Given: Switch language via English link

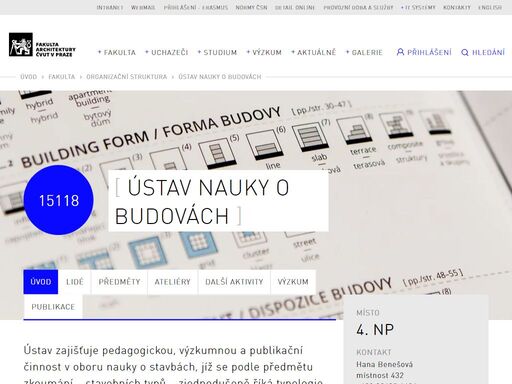Looking at the screenshot, I should (x=490, y=7).
